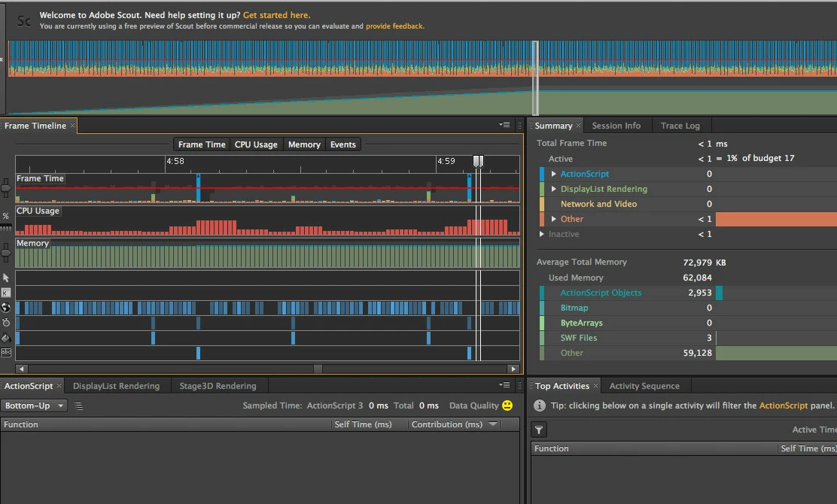Screen dimensions: 837x504
Task: Click the Get started here link
Action: pyautogui.click(x=276, y=15)
